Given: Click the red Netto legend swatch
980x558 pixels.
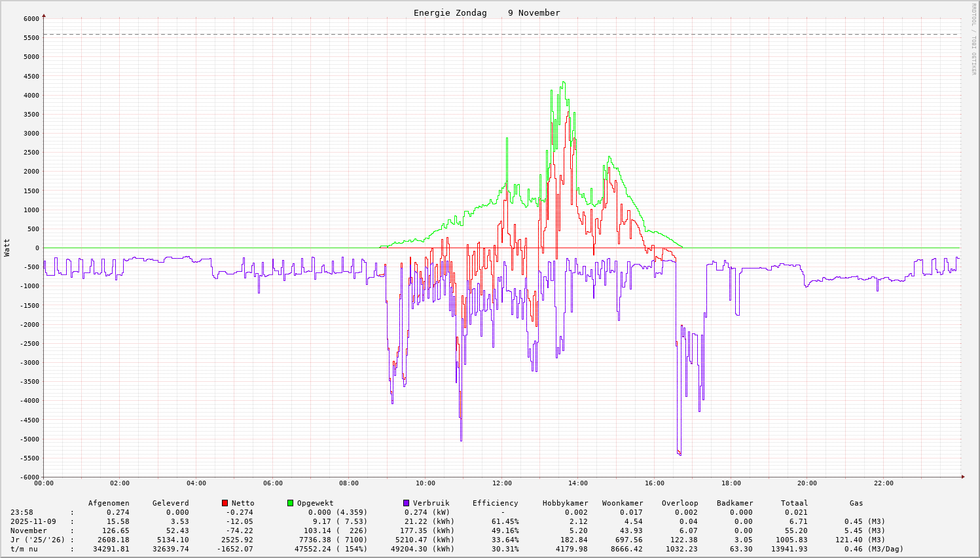Looking at the screenshot, I should [x=225, y=503].
